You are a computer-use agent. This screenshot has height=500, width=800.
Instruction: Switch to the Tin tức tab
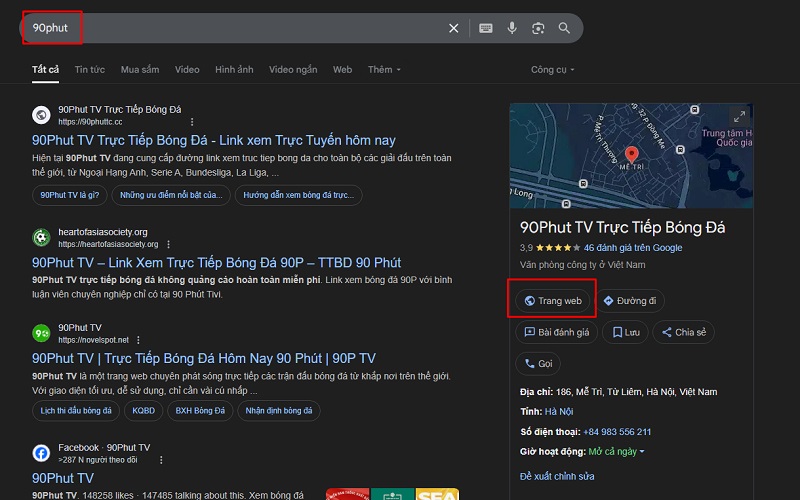[90, 69]
